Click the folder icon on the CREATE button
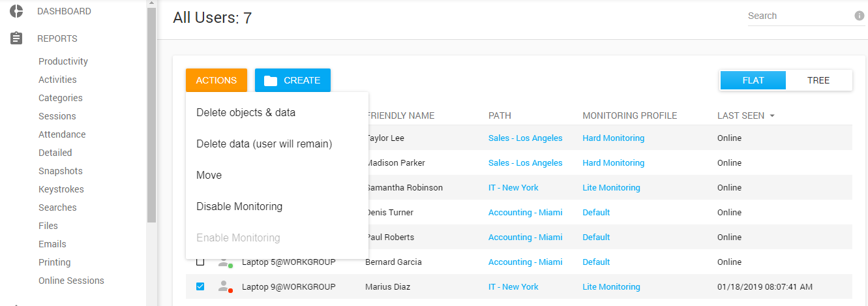 click(x=271, y=80)
